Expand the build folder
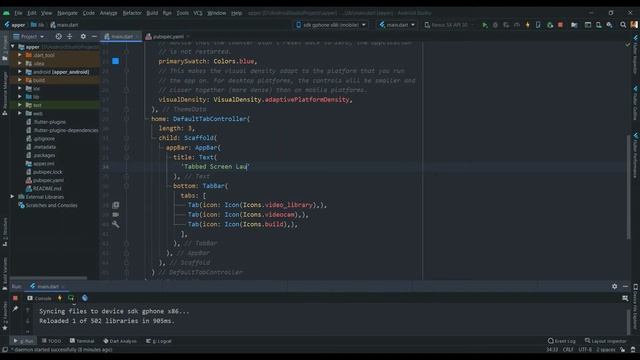The width and height of the screenshot is (640, 360). pos(20,80)
